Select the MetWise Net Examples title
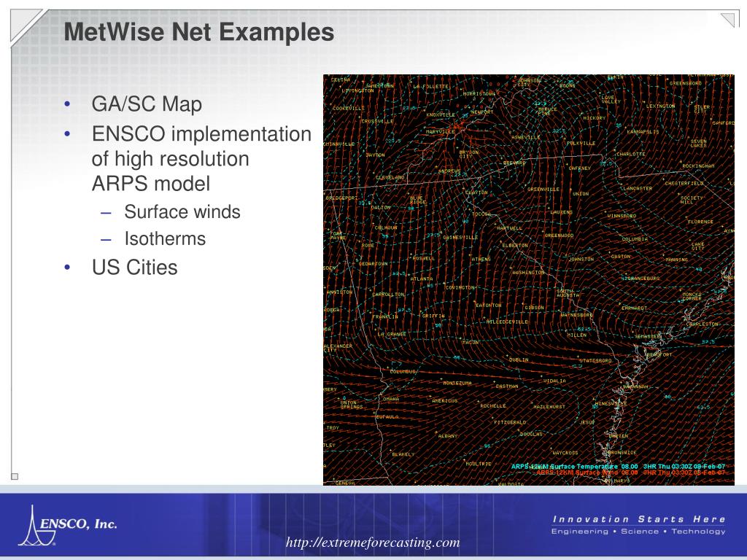The image size is (747, 560). [199, 32]
